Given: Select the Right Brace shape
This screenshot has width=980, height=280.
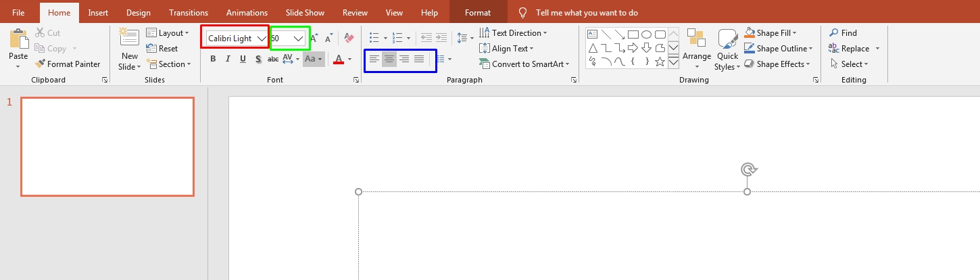Looking at the screenshot, I should [647, 62].
